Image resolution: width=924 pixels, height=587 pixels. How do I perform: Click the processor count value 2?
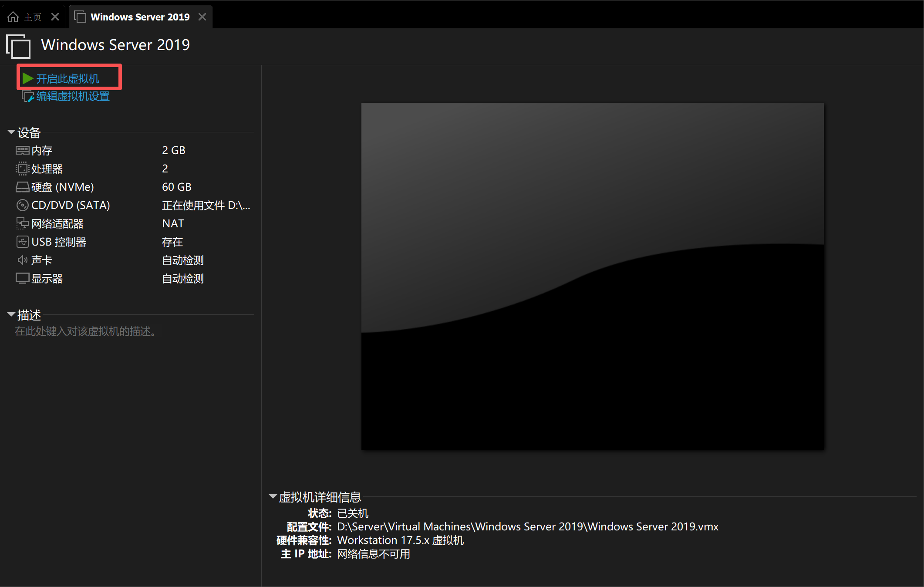tap(165, 169)
